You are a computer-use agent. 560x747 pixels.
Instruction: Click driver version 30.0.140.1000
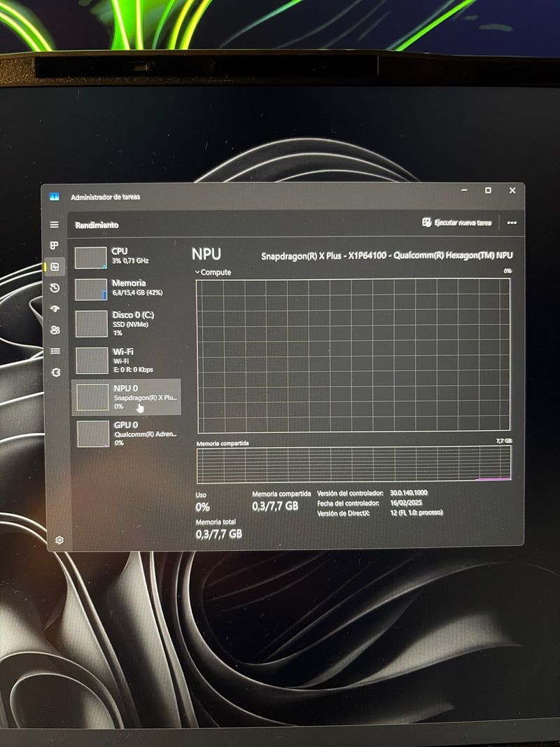point(409,493)
